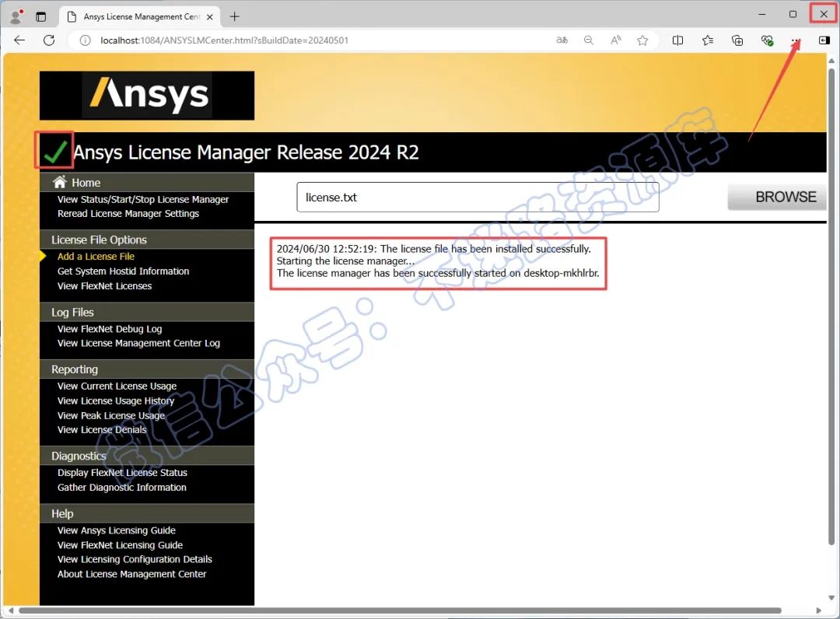Click the green check status icon
This screenshot has height=619, width=840.
(54, 150)
